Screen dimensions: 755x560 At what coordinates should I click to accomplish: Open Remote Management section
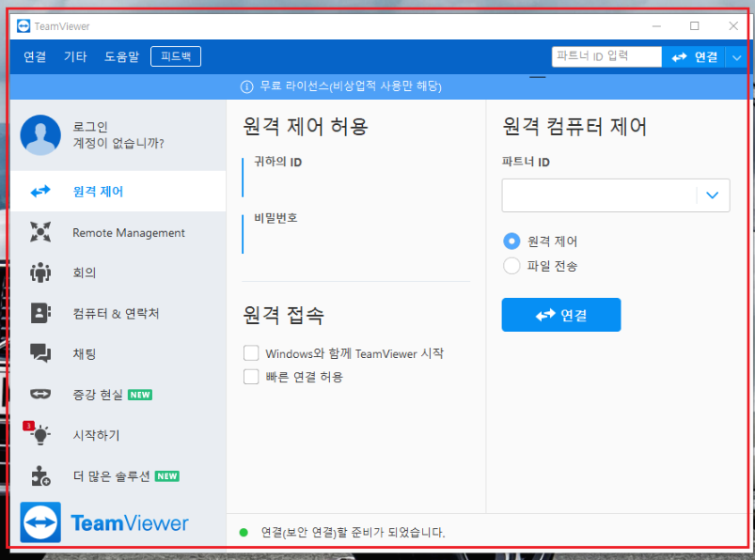[x=118, y=232]
